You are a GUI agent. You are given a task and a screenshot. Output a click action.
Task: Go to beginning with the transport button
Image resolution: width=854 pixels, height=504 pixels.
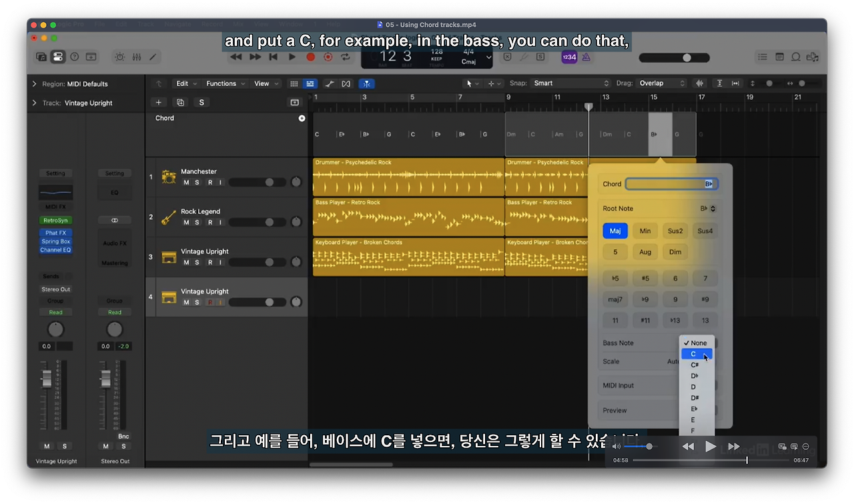tap(273, 57)
